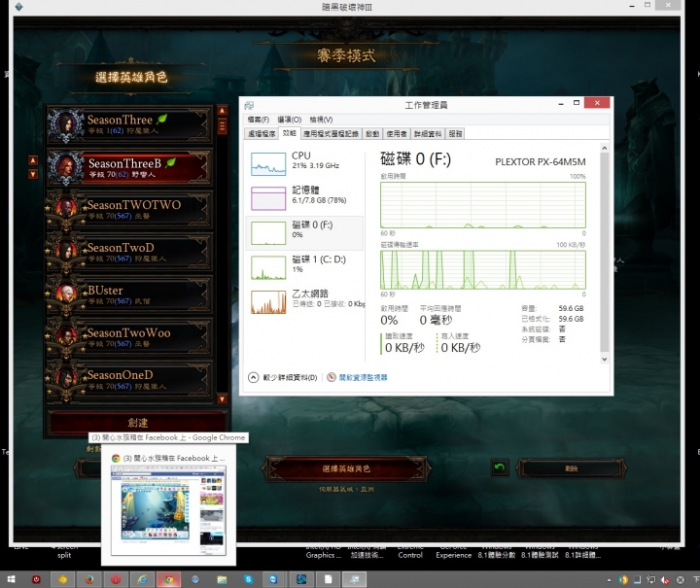The height and width of the screenshot is (588, 700).
Task: Switch to the 服務 tab
Action: pyautogui.click(x=455, y=133)
